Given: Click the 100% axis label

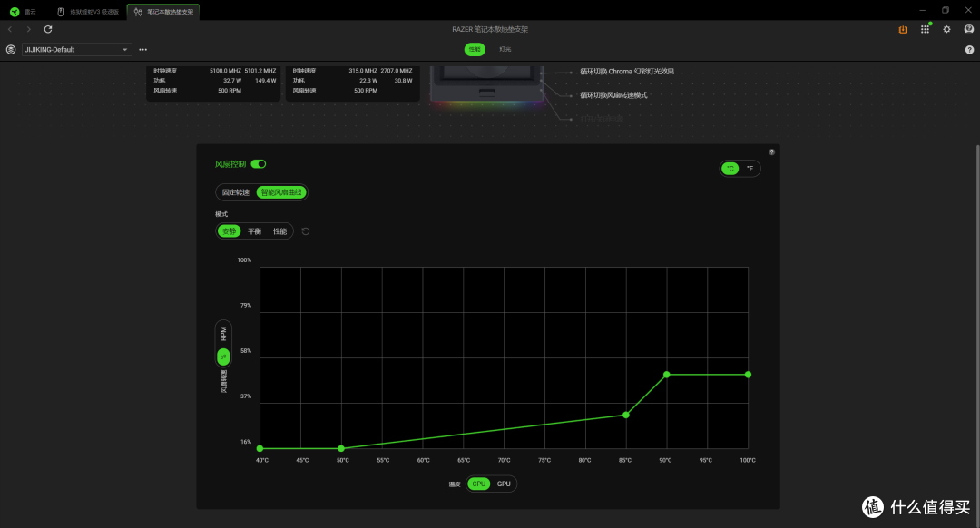Looking at the screenshot, I should [244, 260].
